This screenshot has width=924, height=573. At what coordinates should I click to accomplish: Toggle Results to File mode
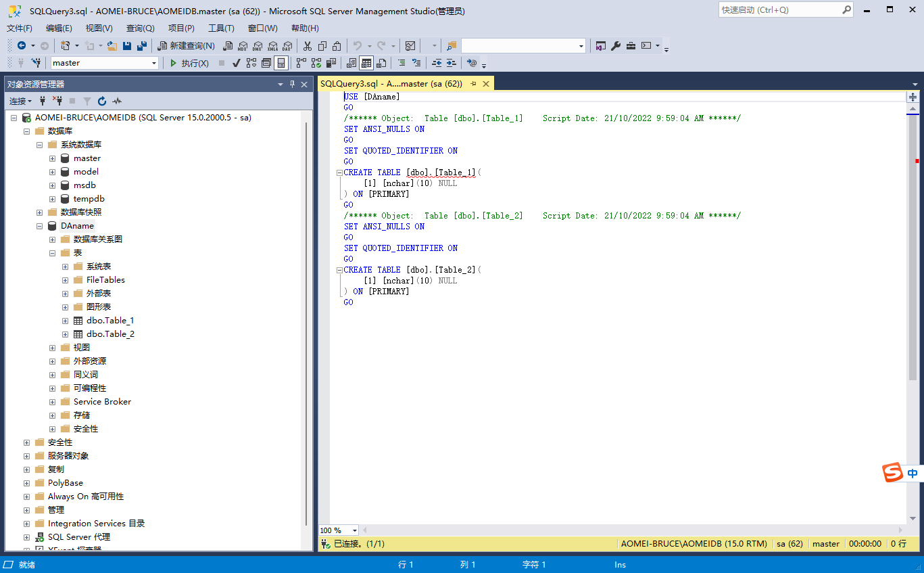tap(381, 63)
